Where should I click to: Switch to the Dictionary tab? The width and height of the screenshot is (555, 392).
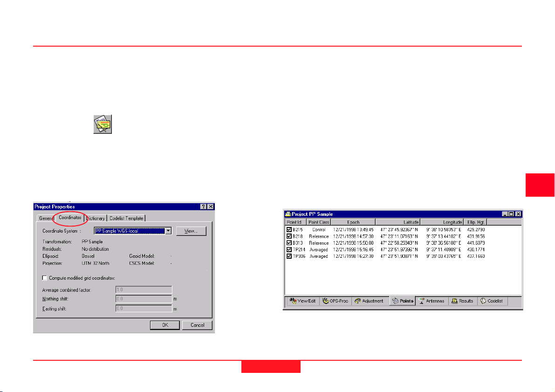(x=96, y=218)
